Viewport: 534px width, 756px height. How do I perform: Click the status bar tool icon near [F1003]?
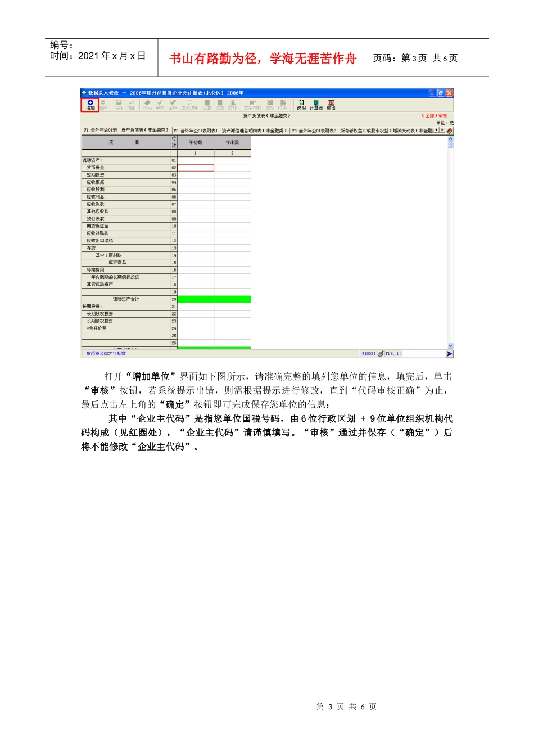coord(381,354)
